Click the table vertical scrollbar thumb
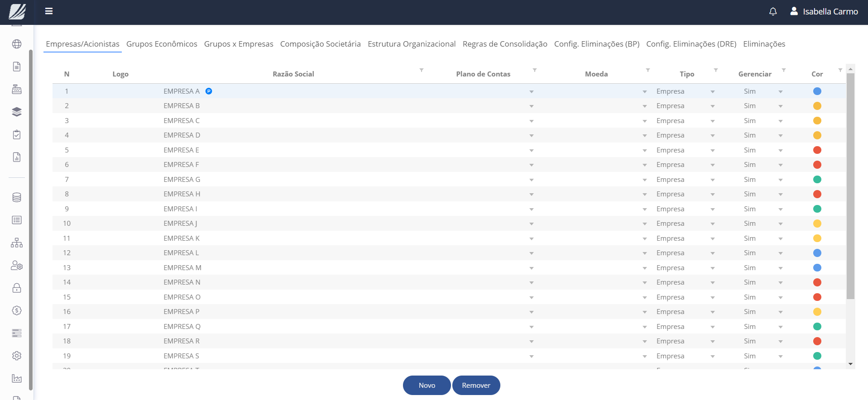868x400 pixels. (850, 186)
